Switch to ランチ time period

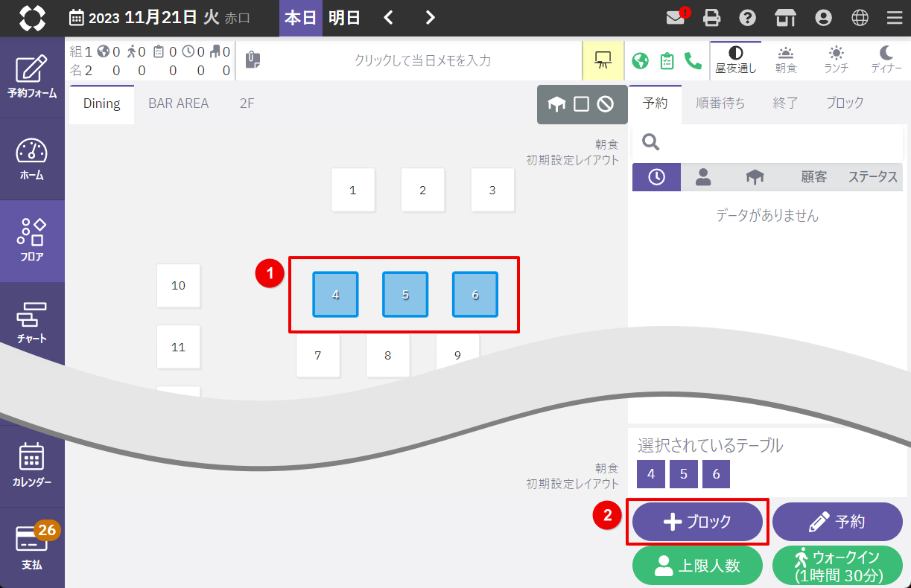(836, 60)
